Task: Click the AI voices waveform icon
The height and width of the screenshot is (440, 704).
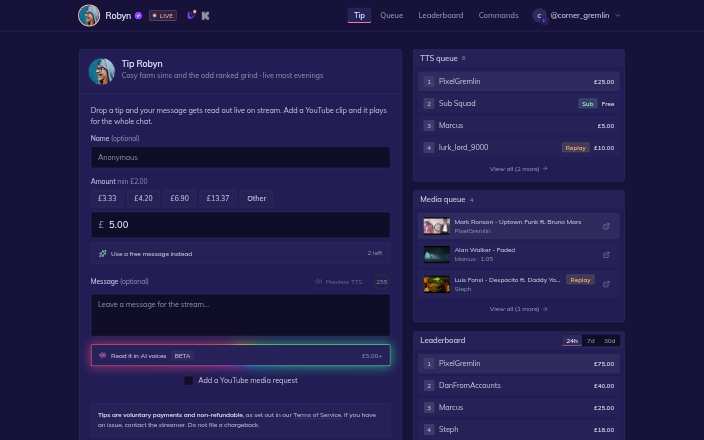Action: point(102,356)
